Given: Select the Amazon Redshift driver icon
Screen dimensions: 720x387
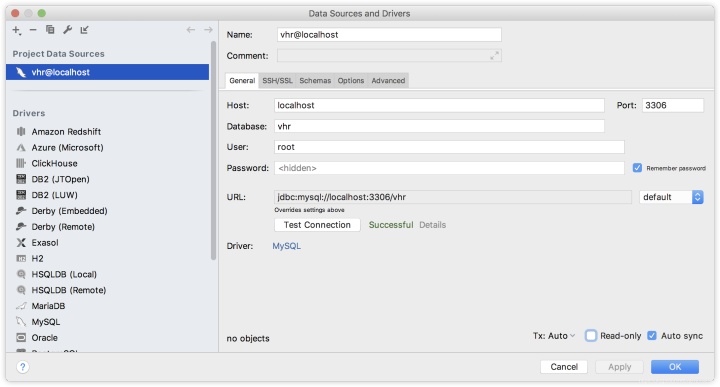Looking at the screenshot, I should pos(21,132).
